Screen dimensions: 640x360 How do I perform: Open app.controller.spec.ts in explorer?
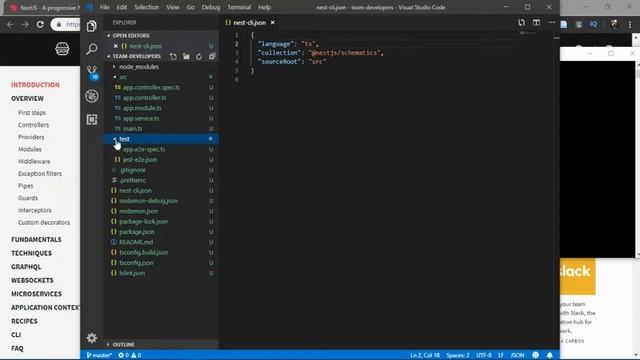click(x=151, y=87)
